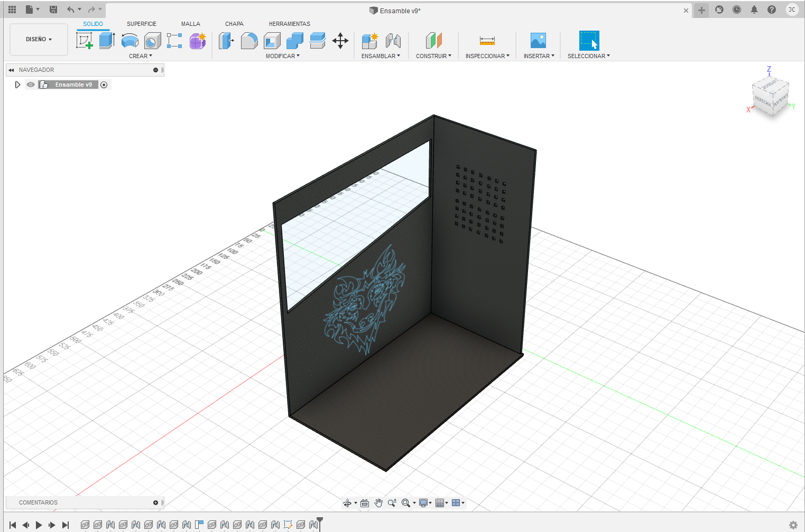Redo the last undone action
The height and width of the screenshot is (532, 805).
91,10
